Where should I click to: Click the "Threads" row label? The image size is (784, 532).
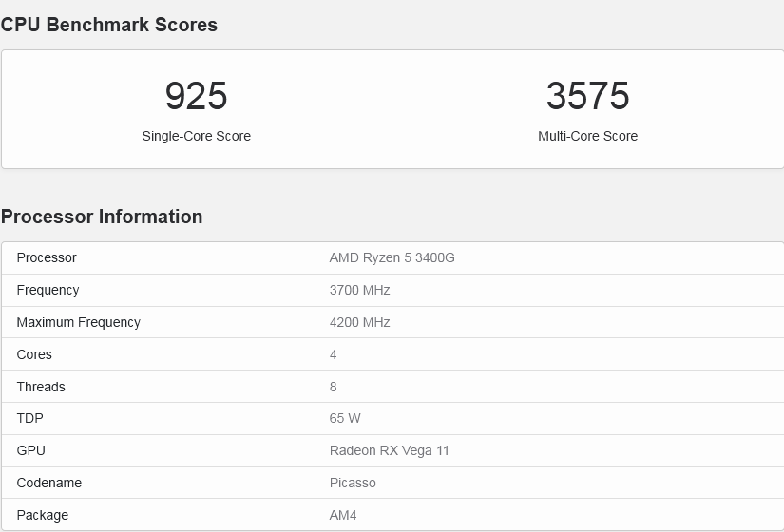point(41,387)
